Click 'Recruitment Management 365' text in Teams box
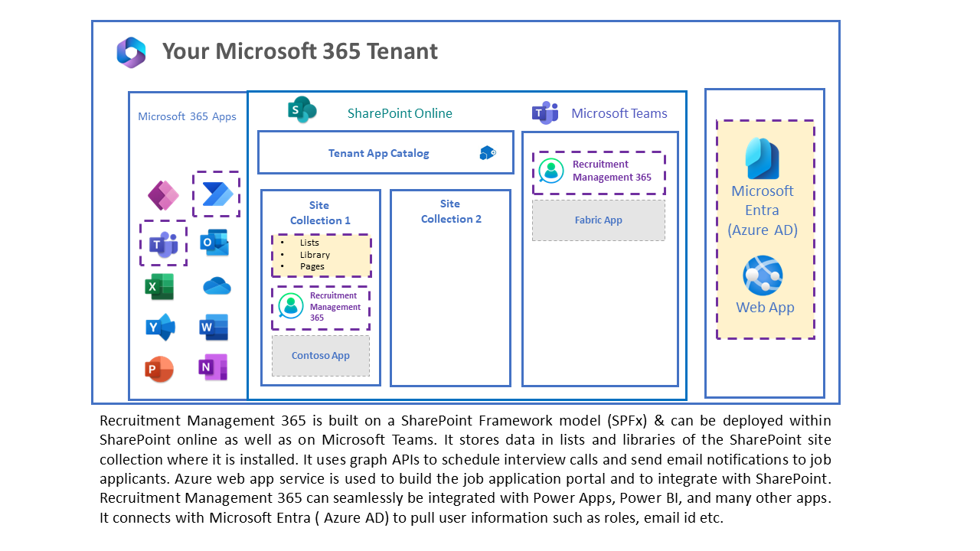Screen dimensions: 980x551 pos(612,171)
